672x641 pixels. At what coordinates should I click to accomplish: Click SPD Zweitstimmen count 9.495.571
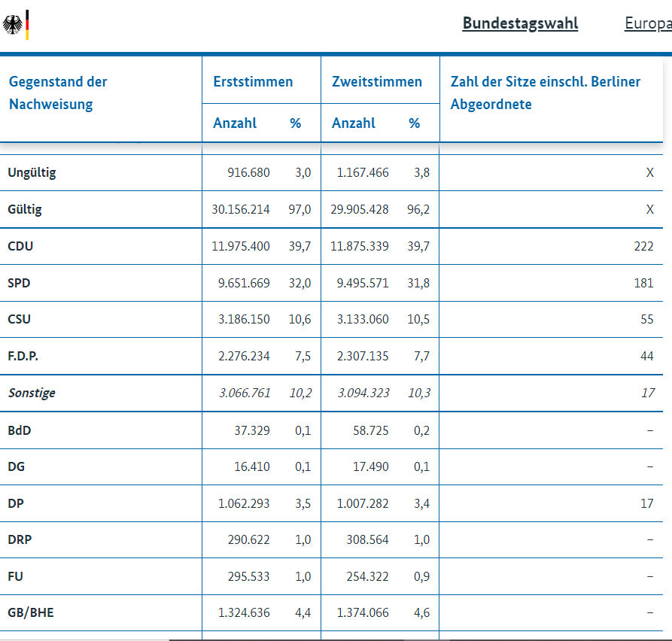363,283
